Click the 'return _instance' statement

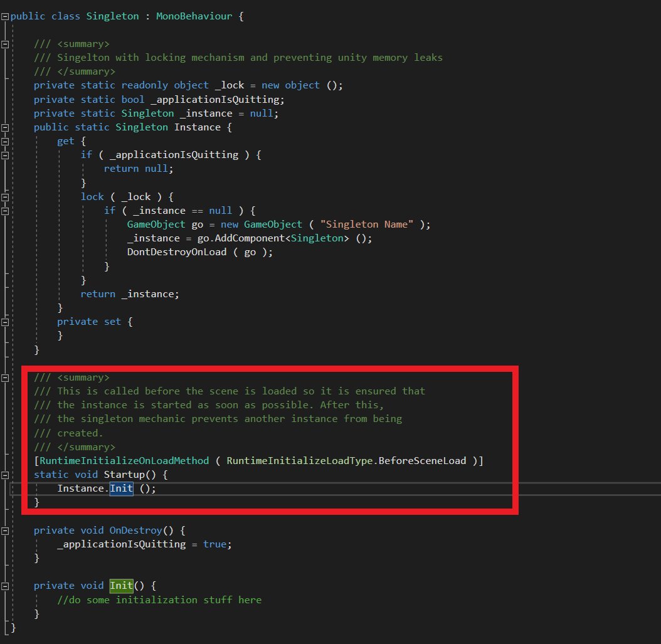coord(130,293)
